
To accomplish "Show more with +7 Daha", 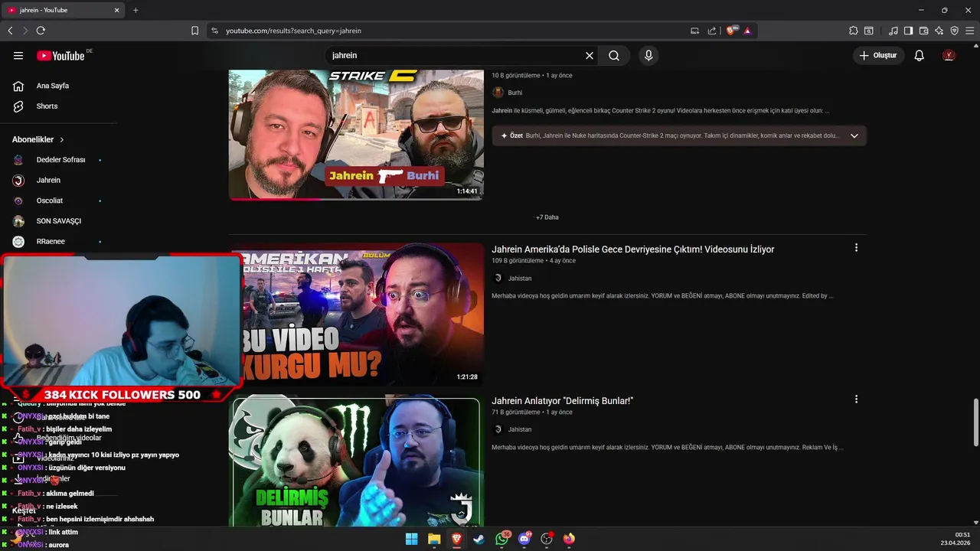I will coord(547,217).
